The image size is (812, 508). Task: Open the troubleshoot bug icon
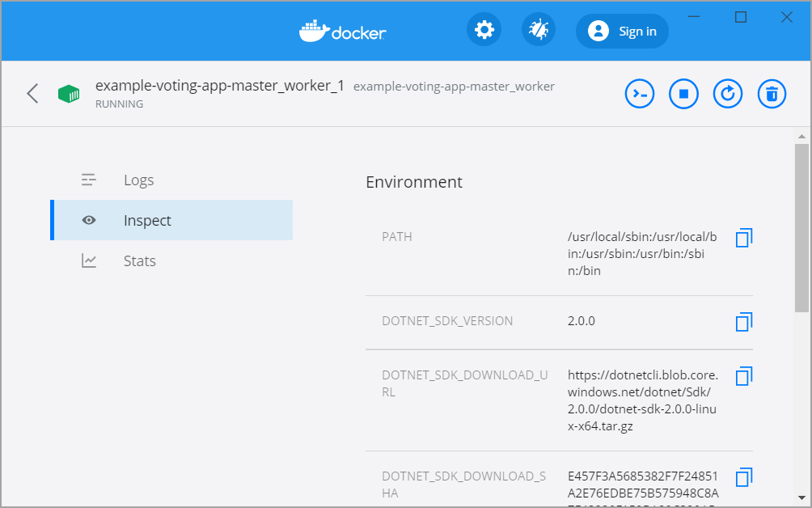coord(538,31)
